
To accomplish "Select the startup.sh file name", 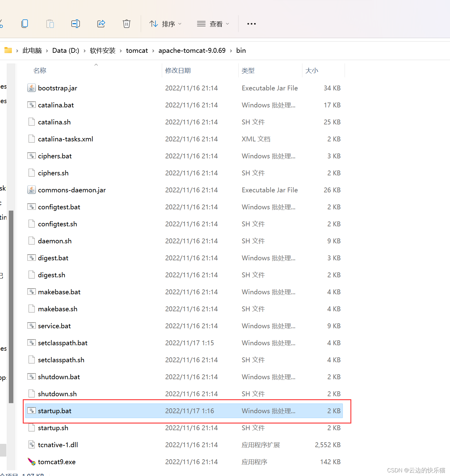I will tap(53, 428).
